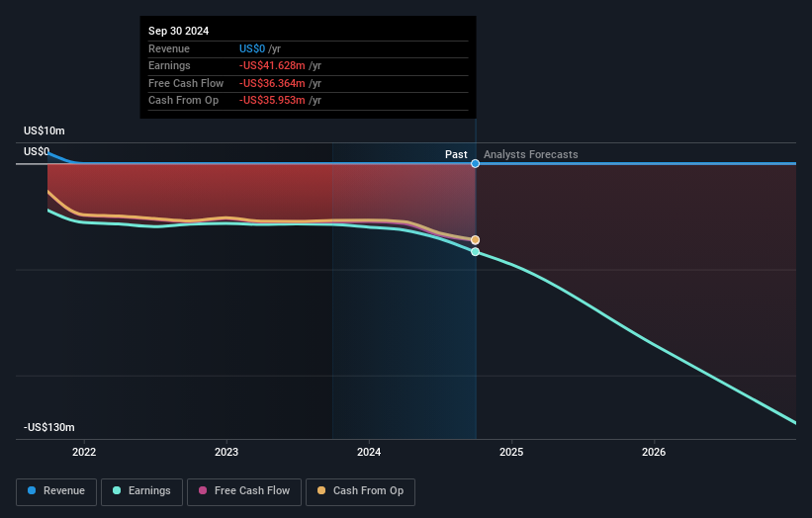This screenshot has height=518, width=812.
Task: Click the -US$130m y-axis label
Action: tap(49, 427)
